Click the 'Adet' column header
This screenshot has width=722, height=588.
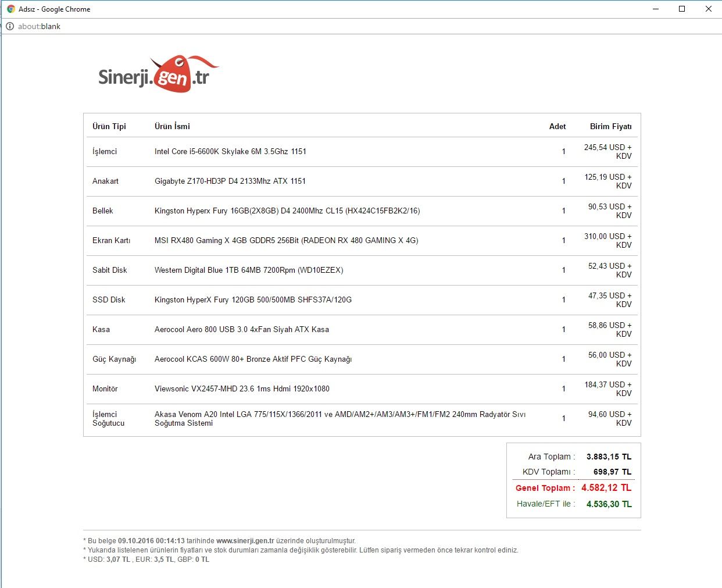coord(557,126)
